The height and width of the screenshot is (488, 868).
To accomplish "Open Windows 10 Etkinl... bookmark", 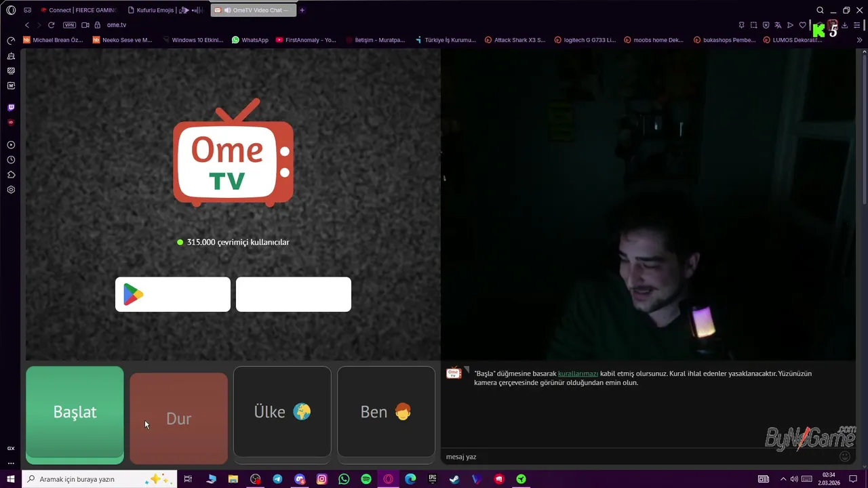I will [x=192, y=40].
